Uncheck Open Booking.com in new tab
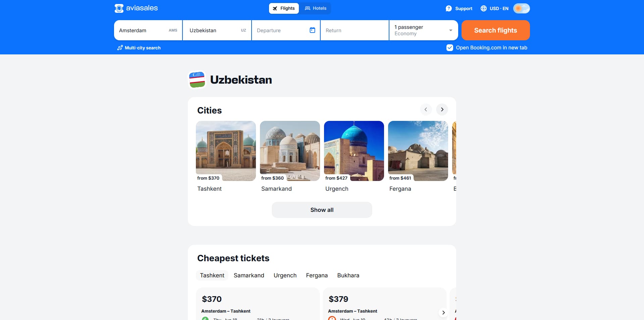The height and width of the screenshot is (320, 644). pyautogui.click(x=450, y=48)
